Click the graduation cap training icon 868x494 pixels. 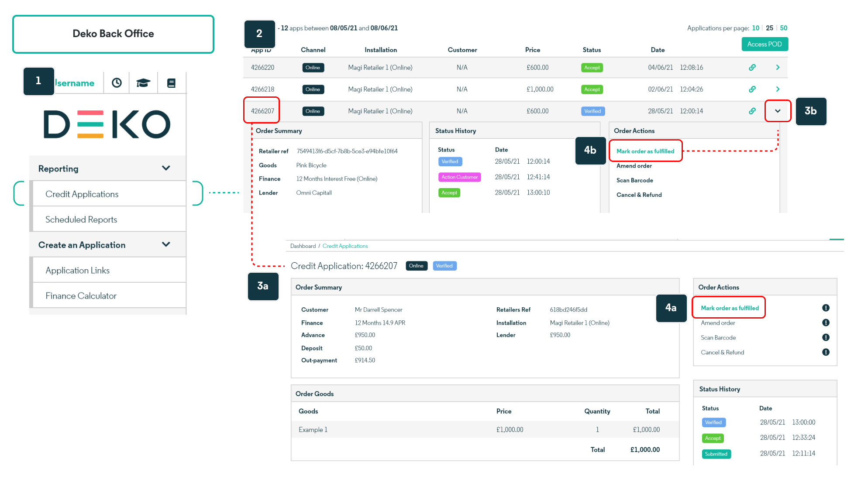143,83
